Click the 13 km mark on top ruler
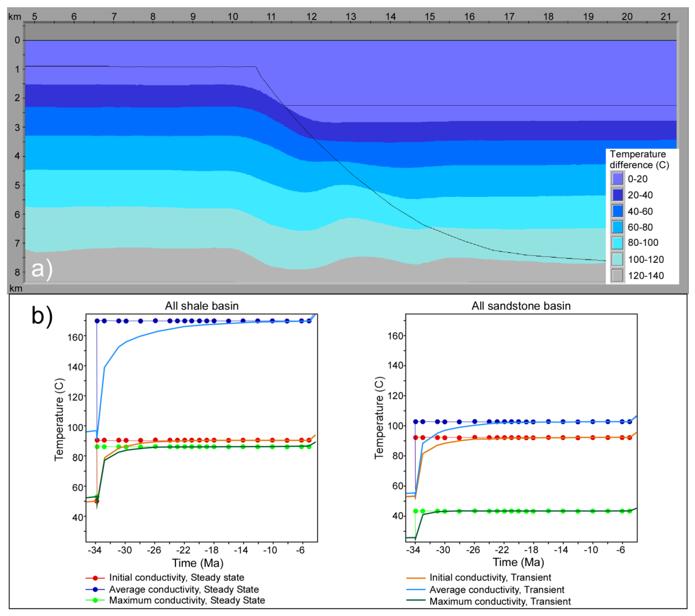The width and height of the screenshot is (695, 616). click(351, 16)
